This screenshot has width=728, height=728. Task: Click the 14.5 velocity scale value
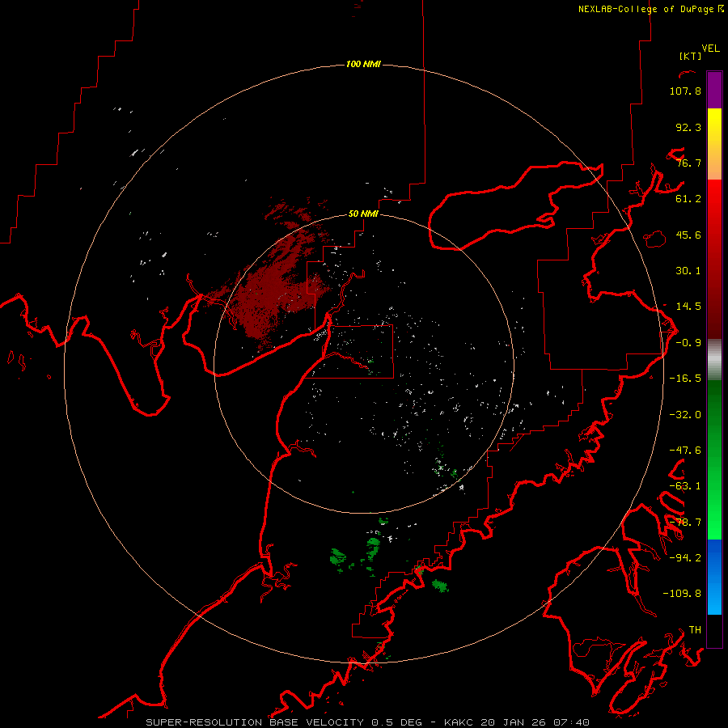coord(688,307)
